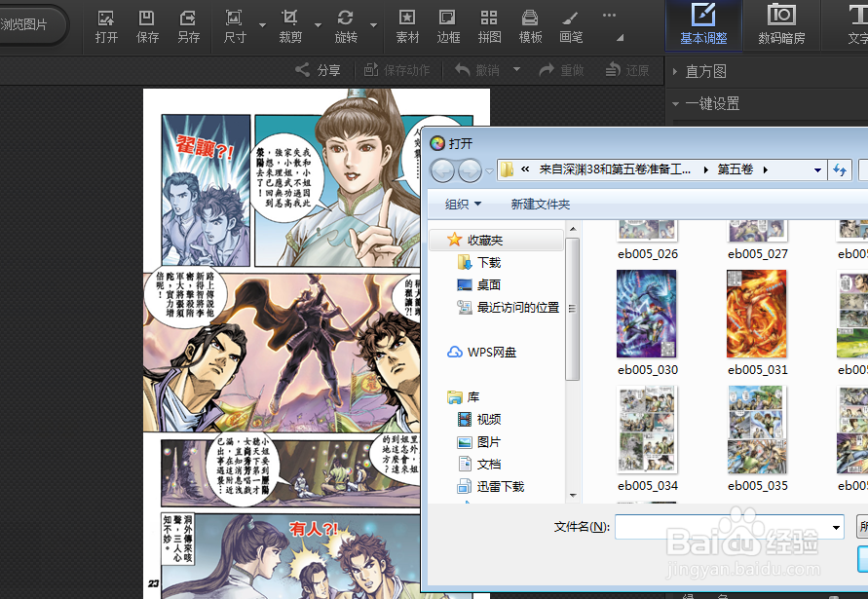Click the 另存 (Save As) icon
The width and height of the screenshot is (868, 599).
[188, 26]
